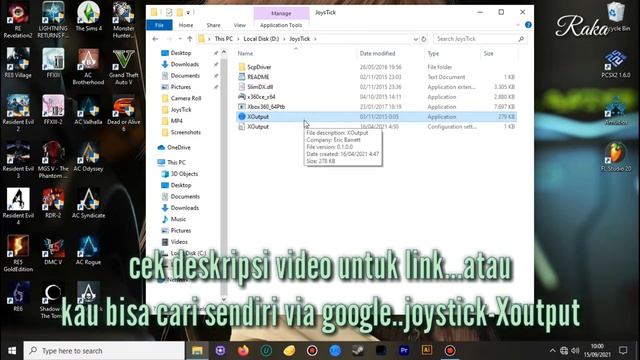Expand the ribbon with the chevron

518,25
